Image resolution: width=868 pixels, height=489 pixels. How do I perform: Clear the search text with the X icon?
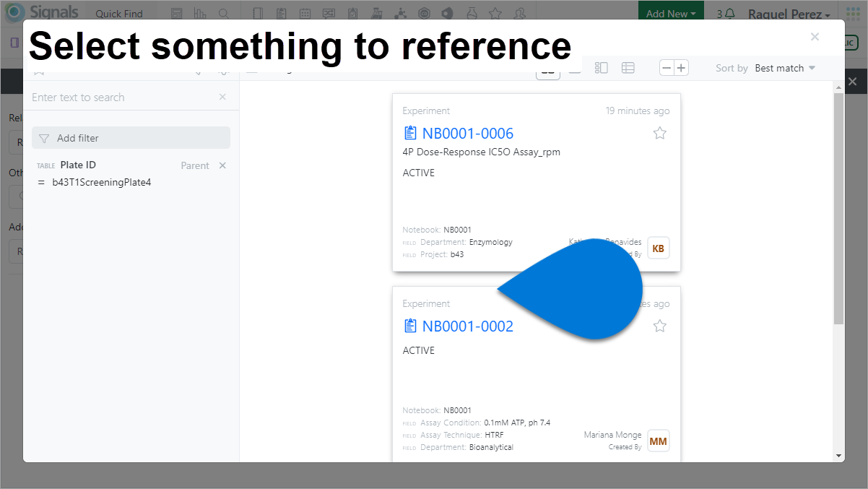[x=222, y=97]
